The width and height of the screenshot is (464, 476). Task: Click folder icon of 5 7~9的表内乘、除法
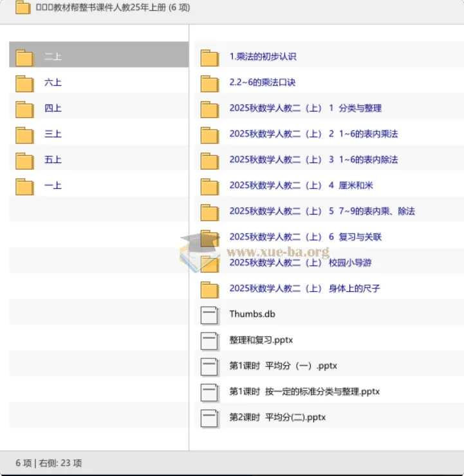point(210,213)
